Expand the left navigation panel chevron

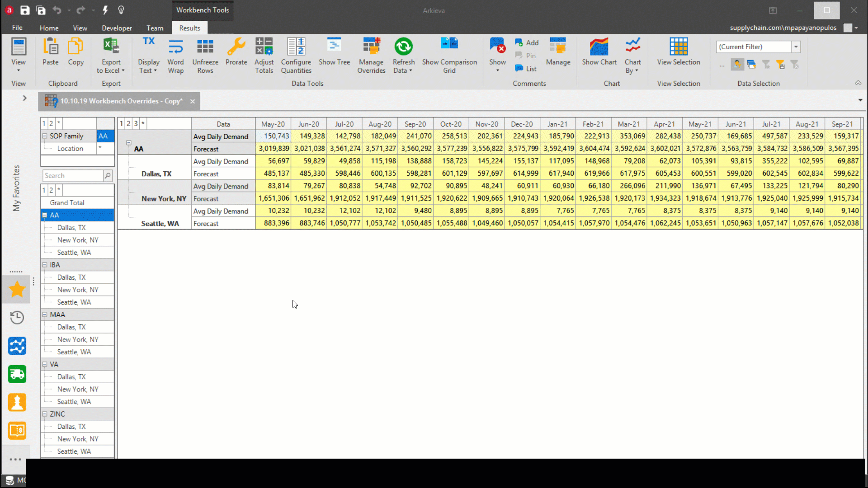[x=24, y=98]
